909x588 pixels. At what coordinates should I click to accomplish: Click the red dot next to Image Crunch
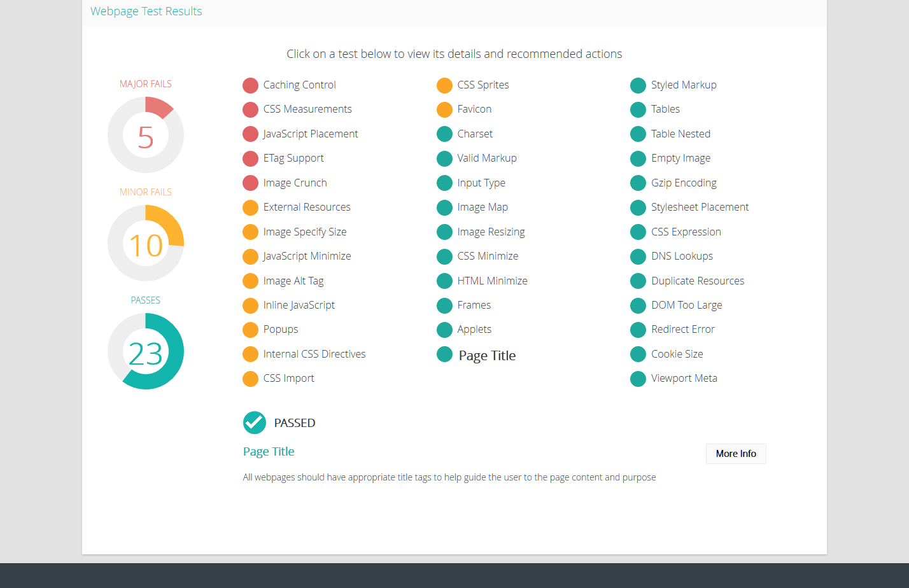pyautogui.click(x=251, y=183)
